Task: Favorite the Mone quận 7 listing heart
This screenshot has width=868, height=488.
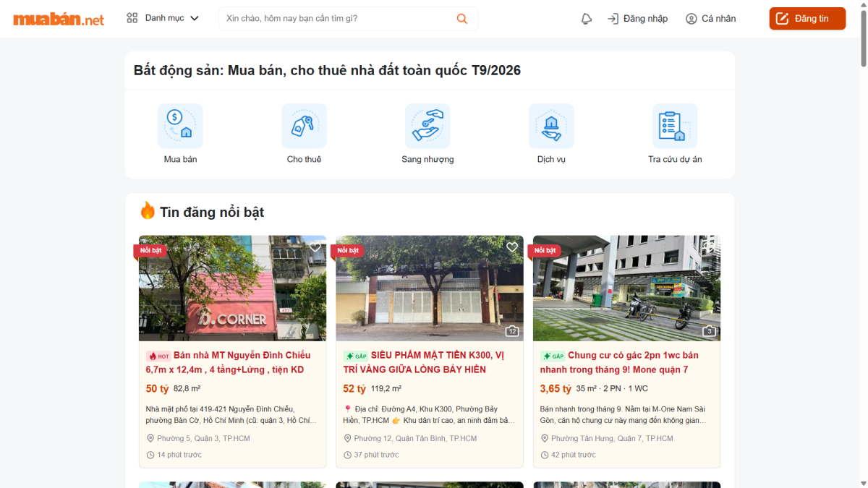Action: 709,247
